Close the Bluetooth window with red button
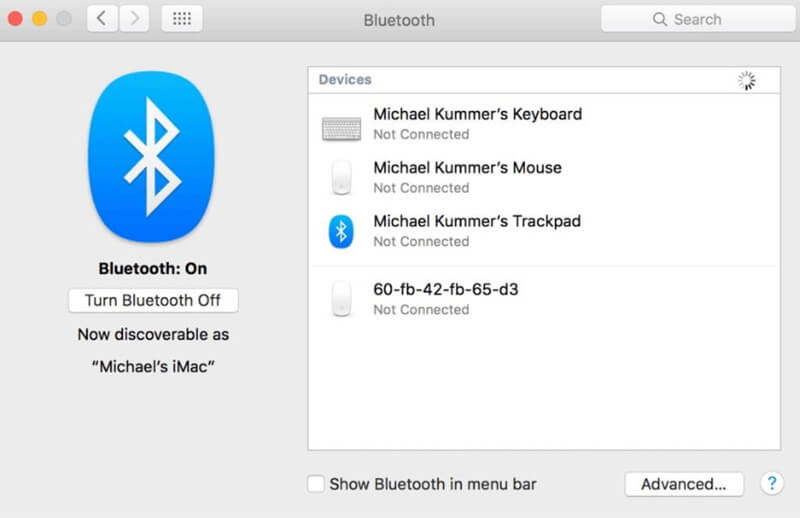This screenshot has height=518, width=800. [x=15, y=19]
